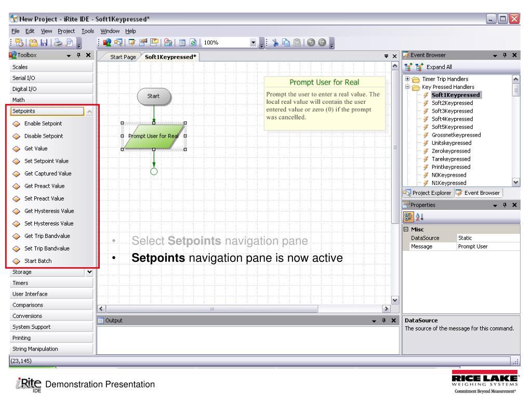Click the canvas horizontal scrollbar thumb

click(x=212, y=309)
